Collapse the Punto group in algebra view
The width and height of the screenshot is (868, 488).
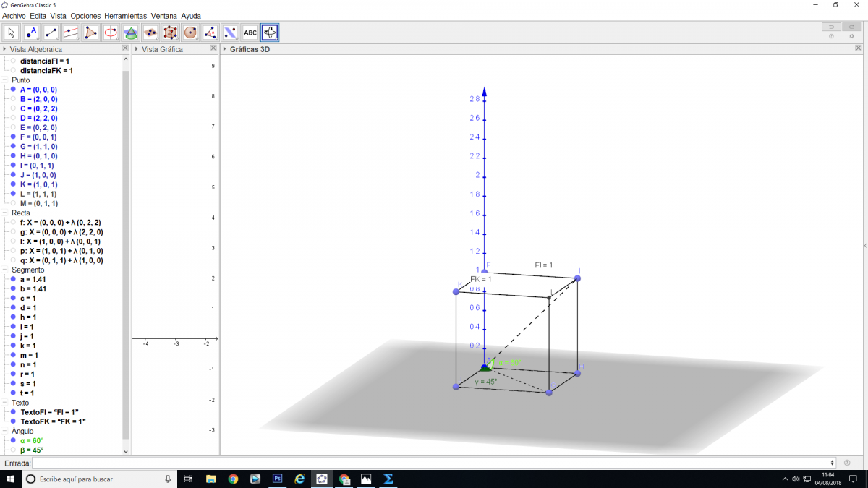click(5, 80)
